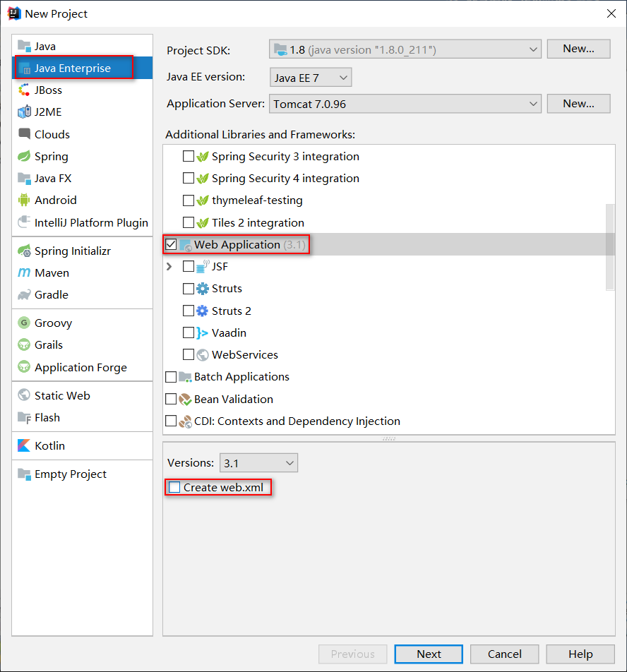Click the Java folder icon in sidebar
627x672 pixels.
pos(24,46)
